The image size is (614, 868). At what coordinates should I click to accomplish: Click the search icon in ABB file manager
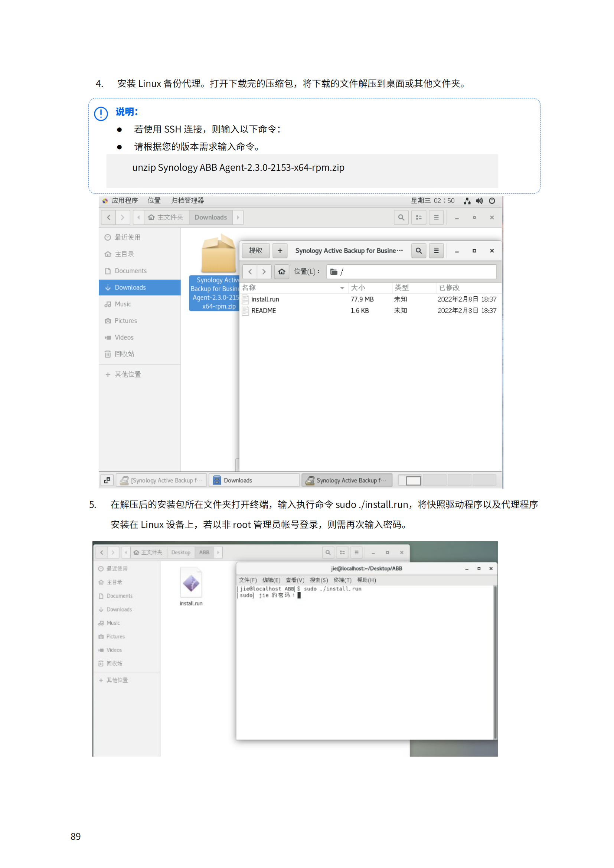328,552
